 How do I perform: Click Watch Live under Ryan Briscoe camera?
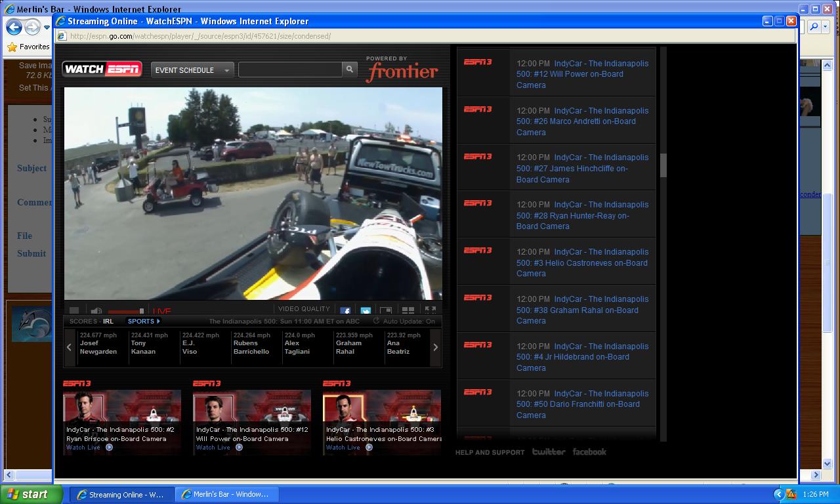(x=89, y=448)
